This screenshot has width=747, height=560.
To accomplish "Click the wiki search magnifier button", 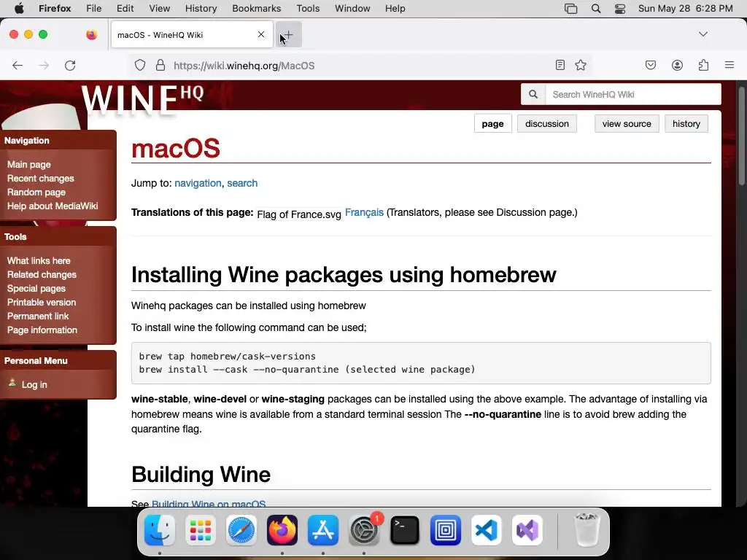I will (533, 94).
